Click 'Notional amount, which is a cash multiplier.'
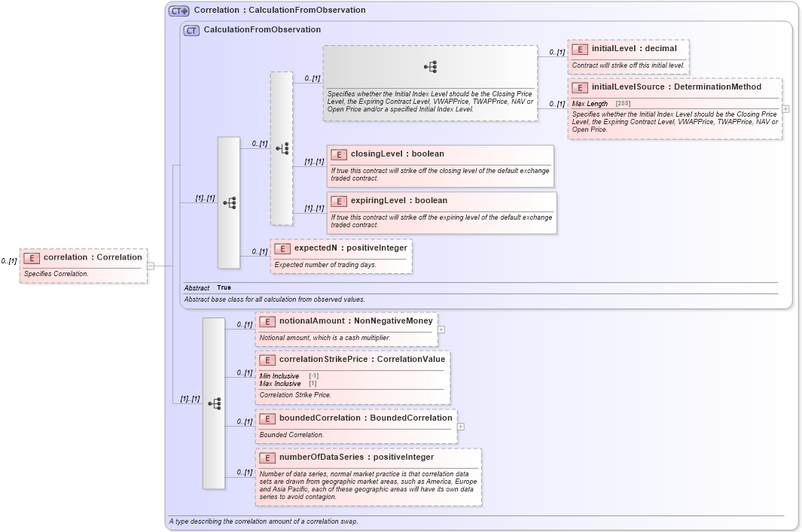The image size is (802, 532). (325, 338)
